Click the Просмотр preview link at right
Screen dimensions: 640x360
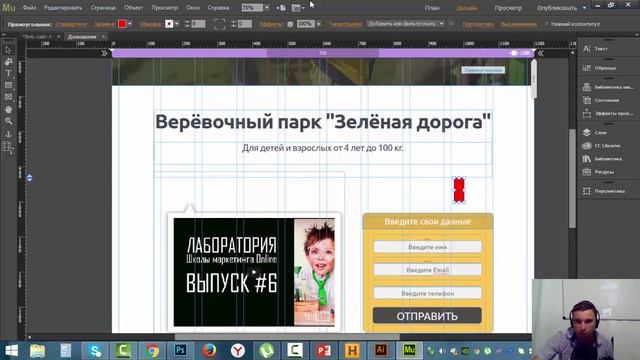(508, 8)
